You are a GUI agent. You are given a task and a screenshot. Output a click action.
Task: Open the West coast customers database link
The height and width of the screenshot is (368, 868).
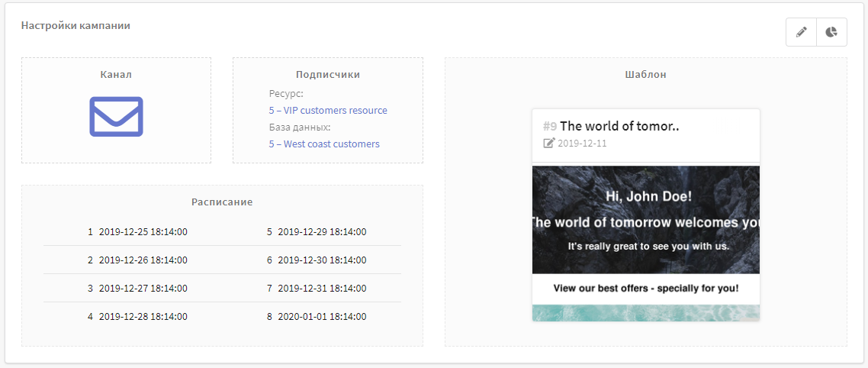(324, 144)
